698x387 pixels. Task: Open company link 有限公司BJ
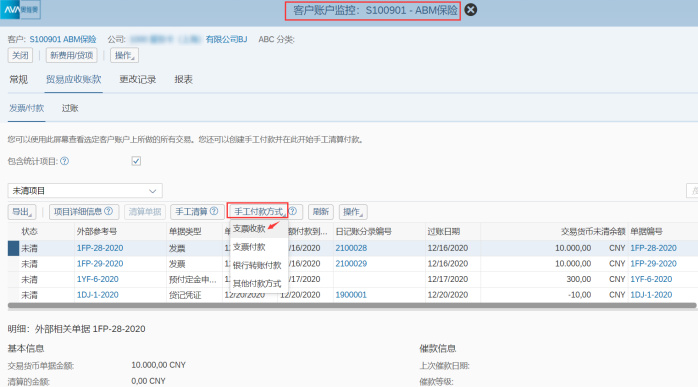[226, 39]
